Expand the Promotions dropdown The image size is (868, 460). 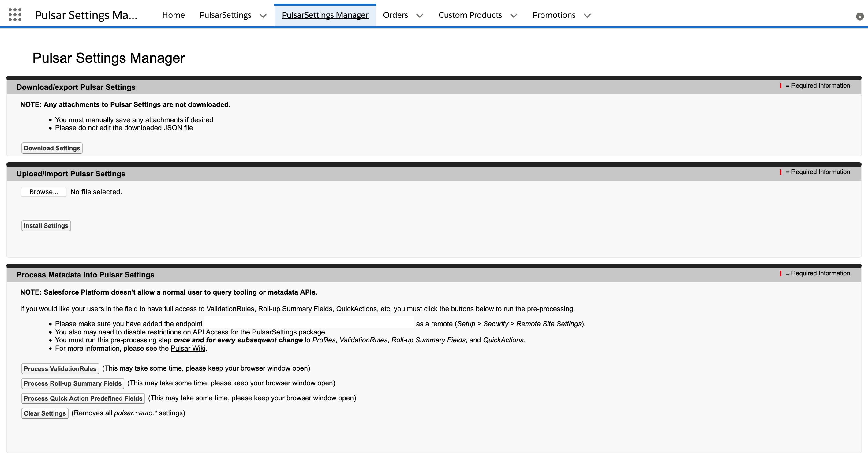587,16
